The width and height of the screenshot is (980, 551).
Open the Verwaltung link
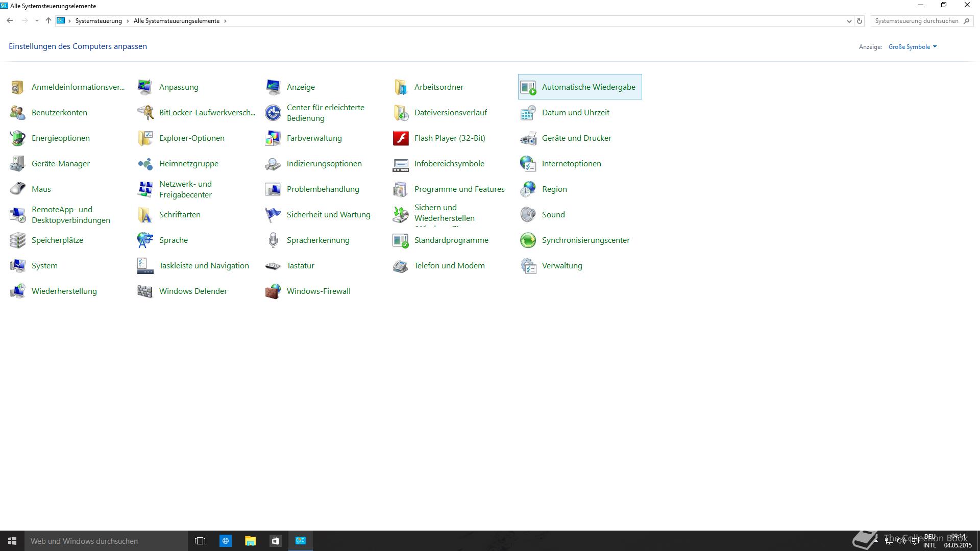(562, 266)
